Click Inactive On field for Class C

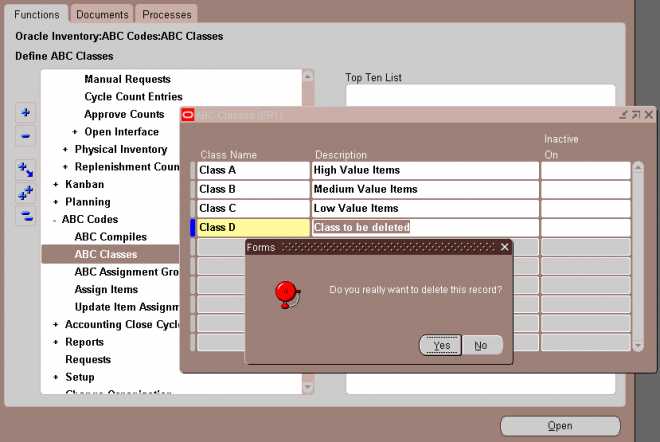tap(585, 208)
